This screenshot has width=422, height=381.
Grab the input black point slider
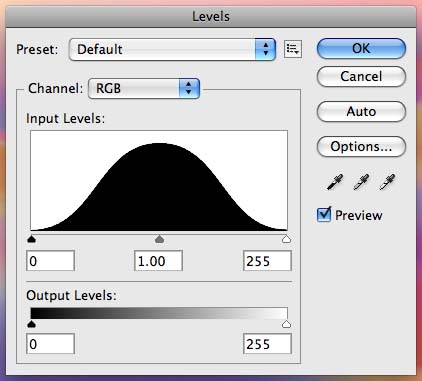tap(31, 239)
